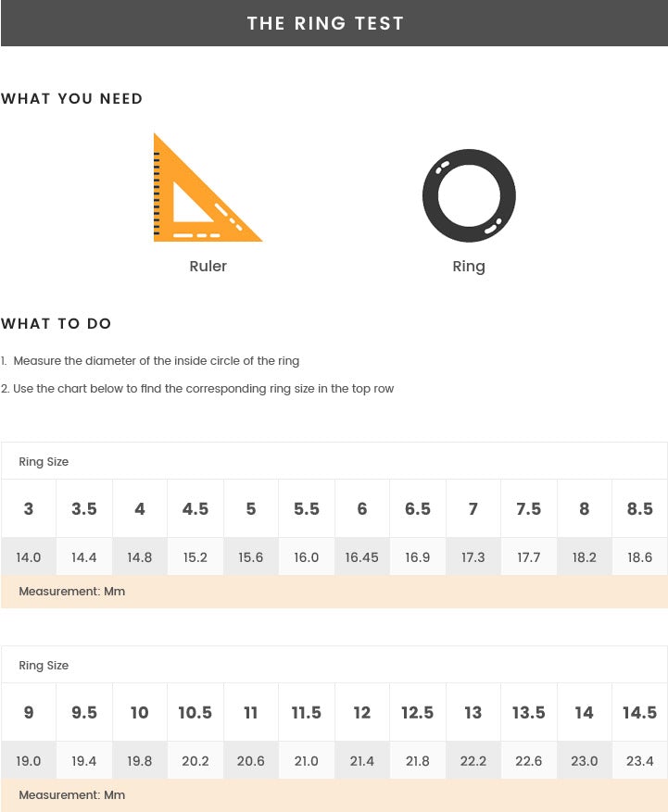
Task: Click the WHAT YOU NEED heading
Action: tap(72, 99)
